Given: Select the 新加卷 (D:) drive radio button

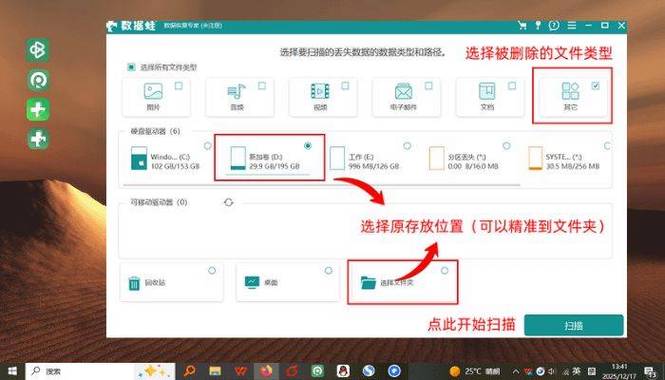Looking at the screenshot, I should pos(308,146).
